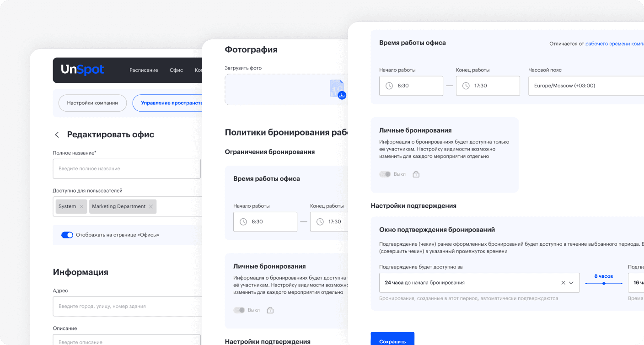Viewport: 644px width, 345px height.
Task: Click the Полное название input field
Action: click(127, 169)
